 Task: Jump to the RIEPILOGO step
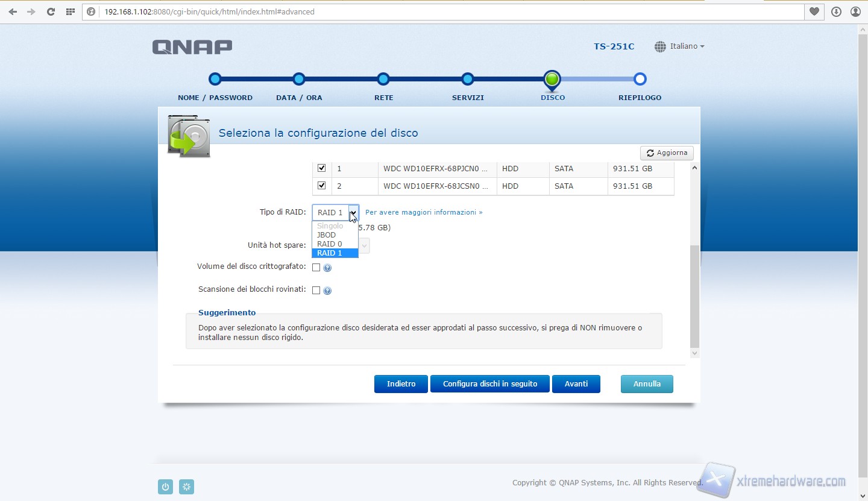coord(640,79)
